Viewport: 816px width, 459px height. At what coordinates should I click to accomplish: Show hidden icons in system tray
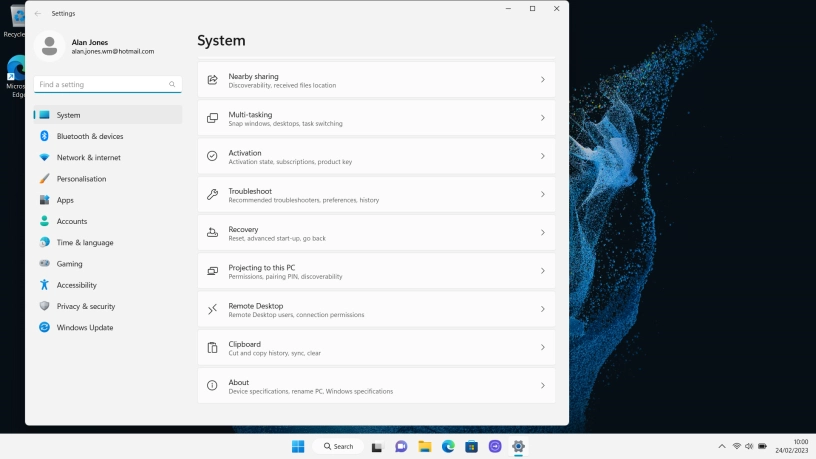click(722, 446)
